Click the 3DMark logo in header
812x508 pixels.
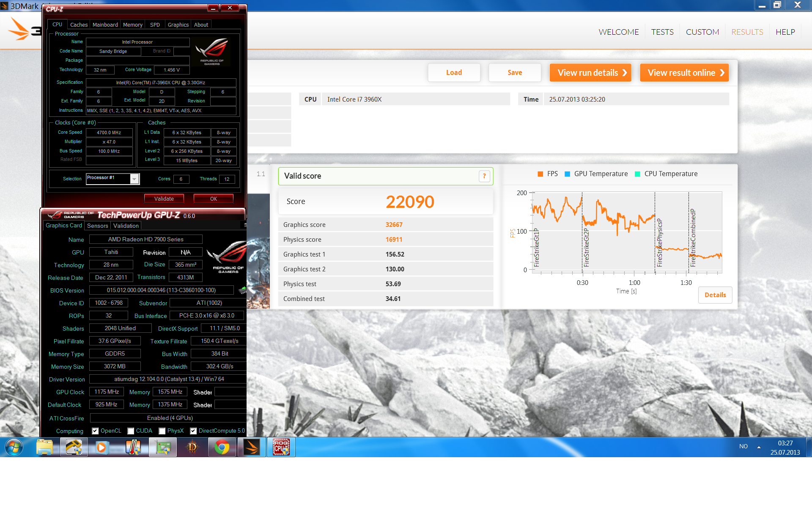[24, 30]
